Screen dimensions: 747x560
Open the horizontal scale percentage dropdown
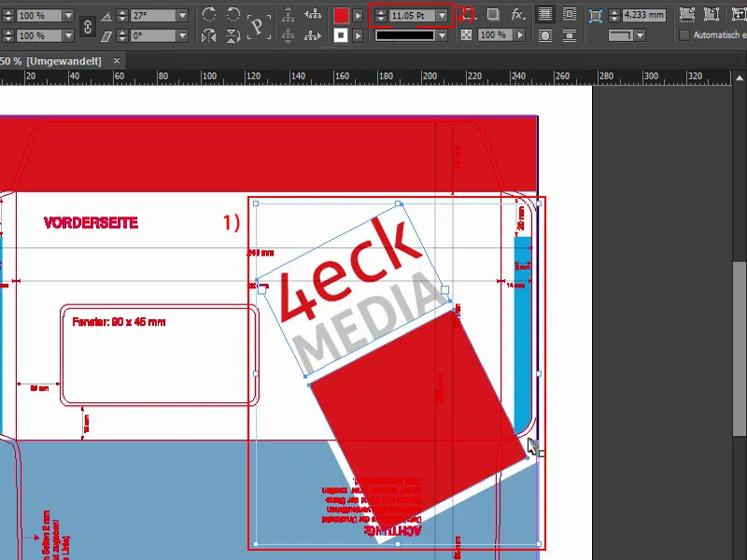click(x=68, y=16)
